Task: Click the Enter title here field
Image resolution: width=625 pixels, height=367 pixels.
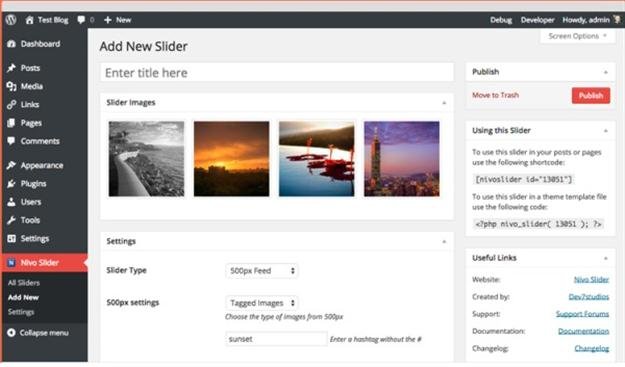Action: (x=277, y=73)
